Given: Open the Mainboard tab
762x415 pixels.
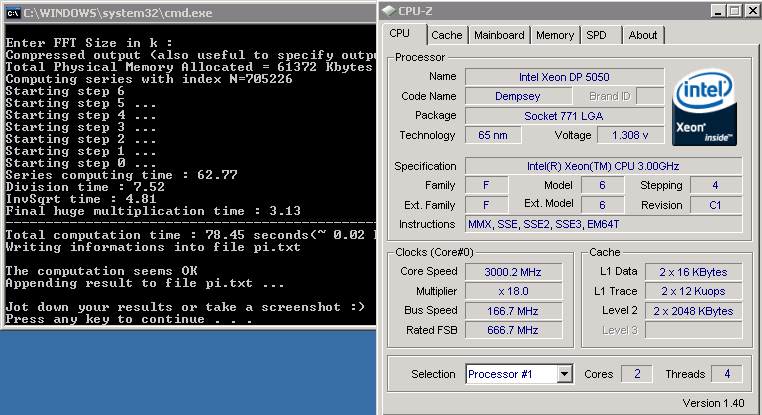Looking at the screenshot, I should (499, 35).
